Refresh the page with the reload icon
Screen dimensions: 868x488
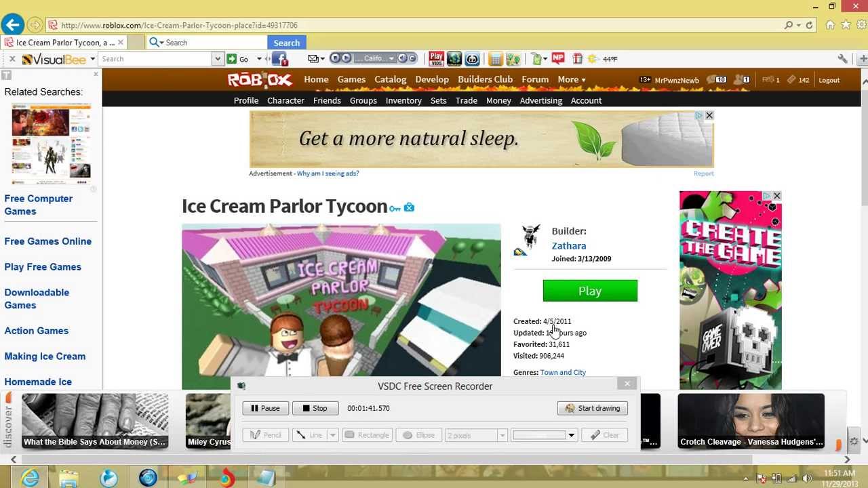click(x=809, y=25)
